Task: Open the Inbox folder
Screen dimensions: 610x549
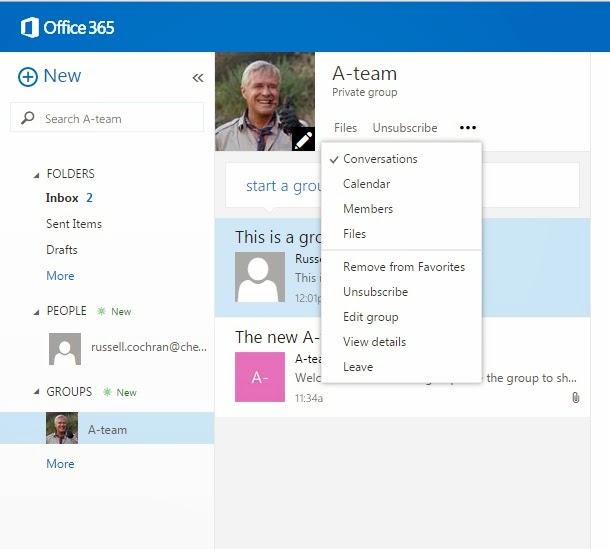Action: click(x=62, y=198)
